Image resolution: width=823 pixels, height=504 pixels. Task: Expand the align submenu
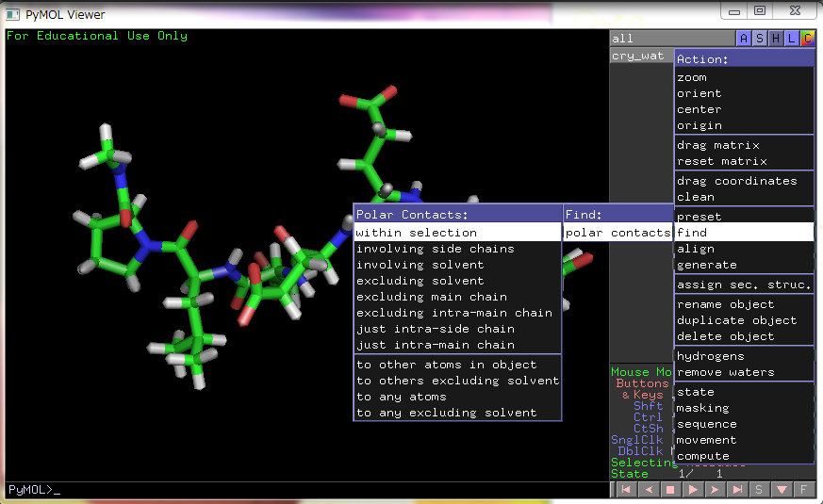coord(744,249)
